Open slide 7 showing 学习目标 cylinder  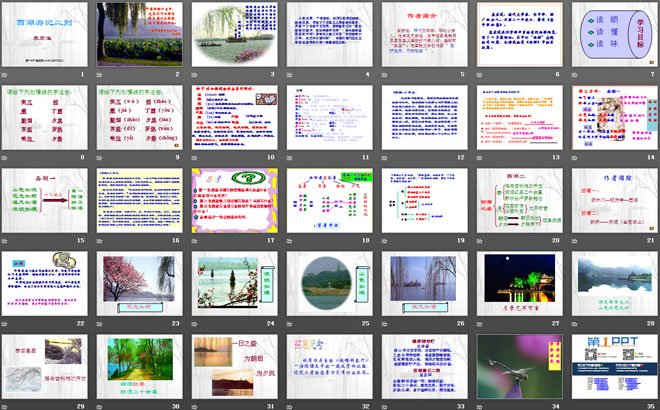point(613,34)
